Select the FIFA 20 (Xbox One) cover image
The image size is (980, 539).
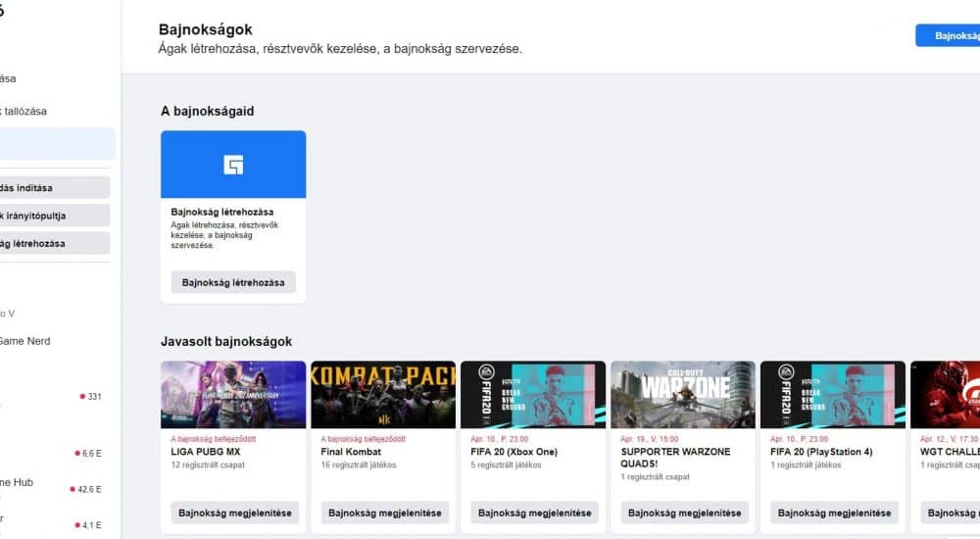coord(533,394)
